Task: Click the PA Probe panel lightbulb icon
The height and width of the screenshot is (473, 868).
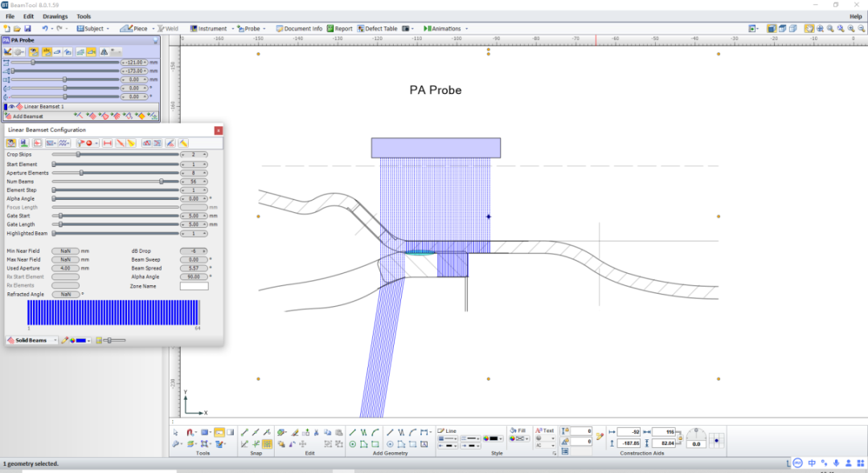Action: pyautogui.click(x=156, y=40)
